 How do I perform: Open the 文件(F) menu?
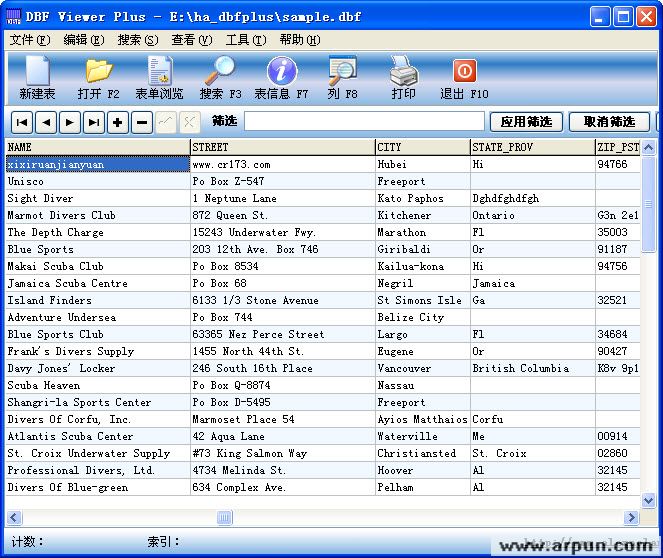[x=29, y=40]
